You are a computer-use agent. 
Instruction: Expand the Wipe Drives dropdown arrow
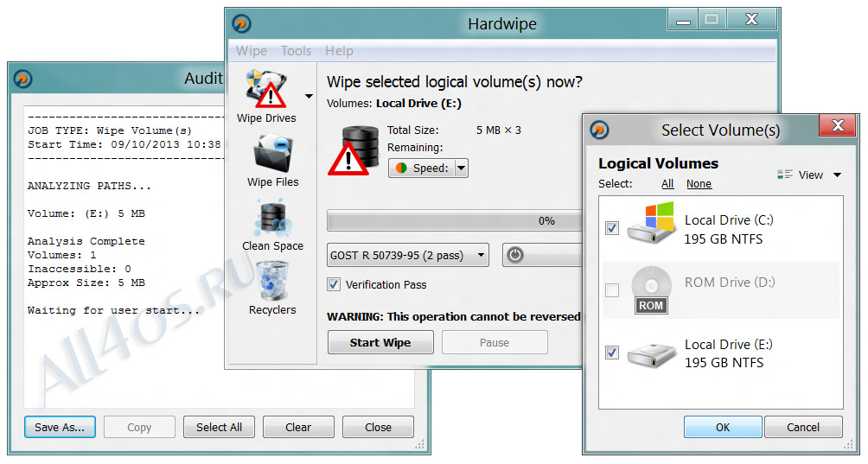point(309,96)
